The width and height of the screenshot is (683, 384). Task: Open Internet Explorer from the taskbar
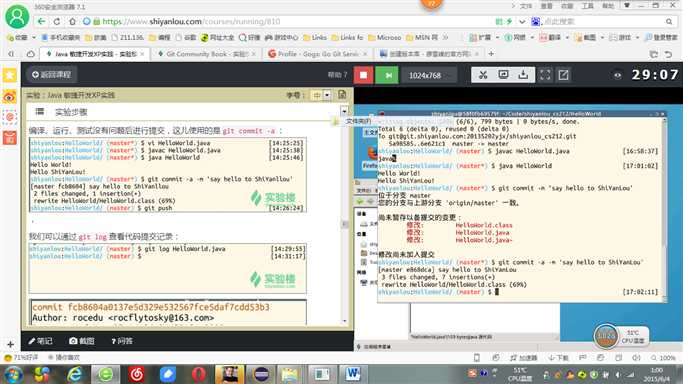75,374
